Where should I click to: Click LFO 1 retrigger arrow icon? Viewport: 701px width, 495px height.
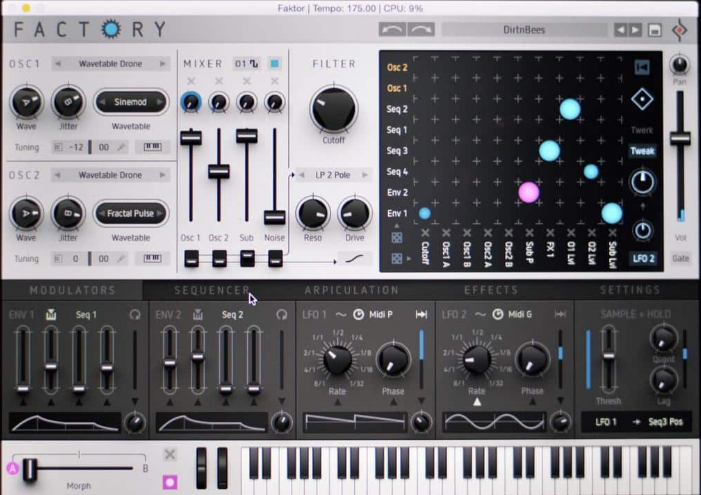[x=421, y=314]
